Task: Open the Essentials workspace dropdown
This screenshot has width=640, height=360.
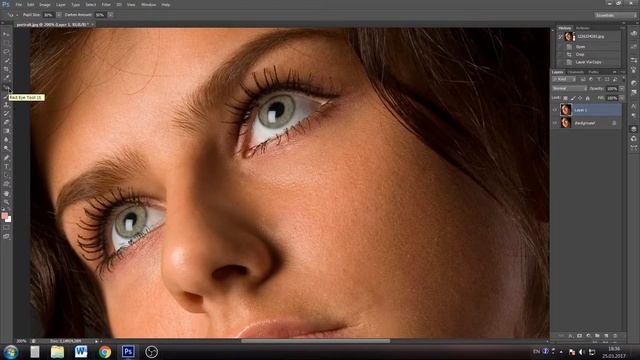Action: click(616, 16)
